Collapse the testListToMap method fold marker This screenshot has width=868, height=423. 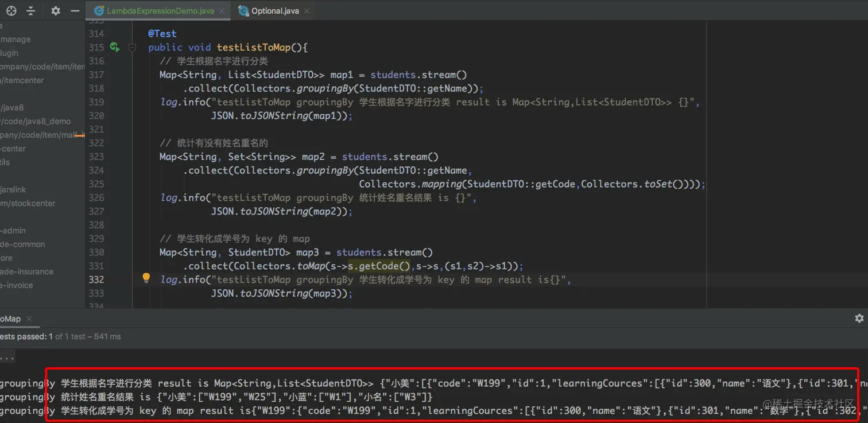coord(133,48)
